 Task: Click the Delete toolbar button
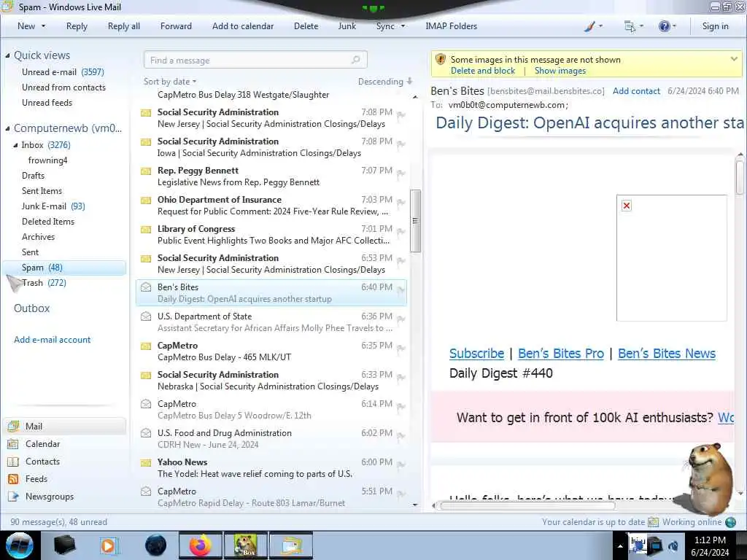306,26
